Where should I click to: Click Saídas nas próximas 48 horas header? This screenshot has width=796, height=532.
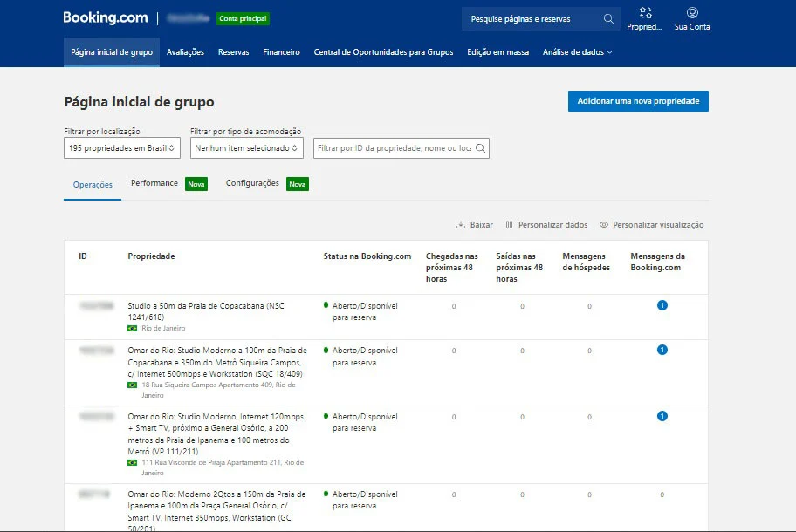pos(519,267)
